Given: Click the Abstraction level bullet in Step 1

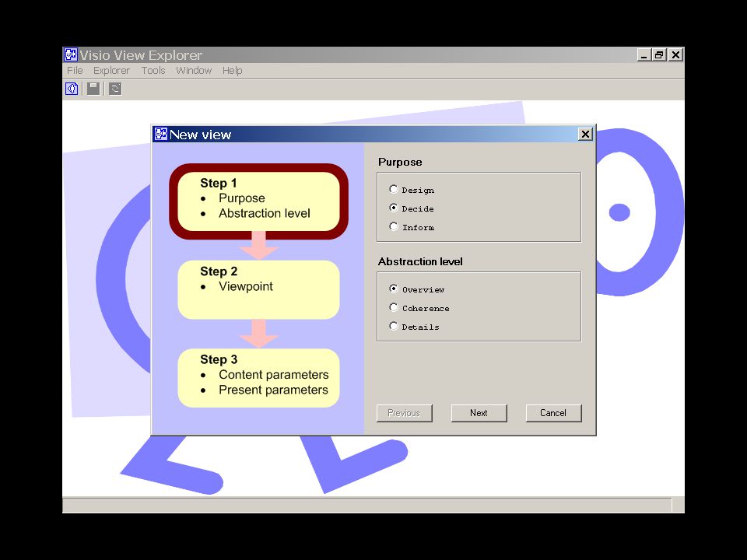Looking at the screenshot, I should click(x=265, y=213).
